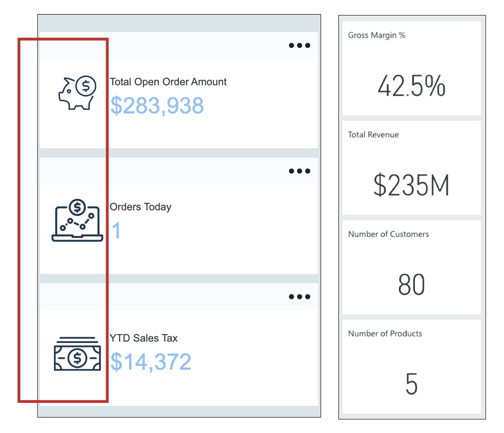This screenshot has height=433, width=504.
Task: Click the Number of Products card title
Action: click(385, 334)
